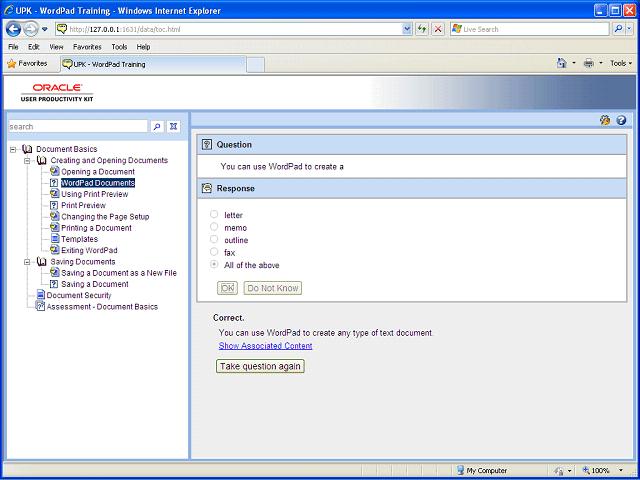Click the Document Security page icon
The height and width of the screenshot is (480, 640).
coord(40,295)
